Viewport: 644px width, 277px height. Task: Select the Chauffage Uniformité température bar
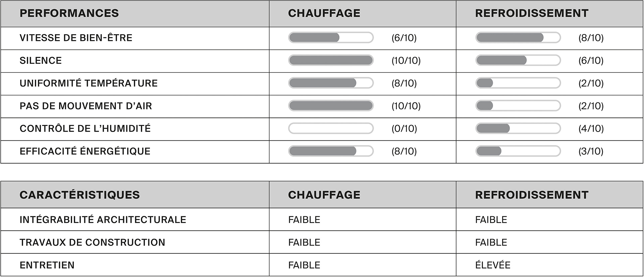(331, 83)
